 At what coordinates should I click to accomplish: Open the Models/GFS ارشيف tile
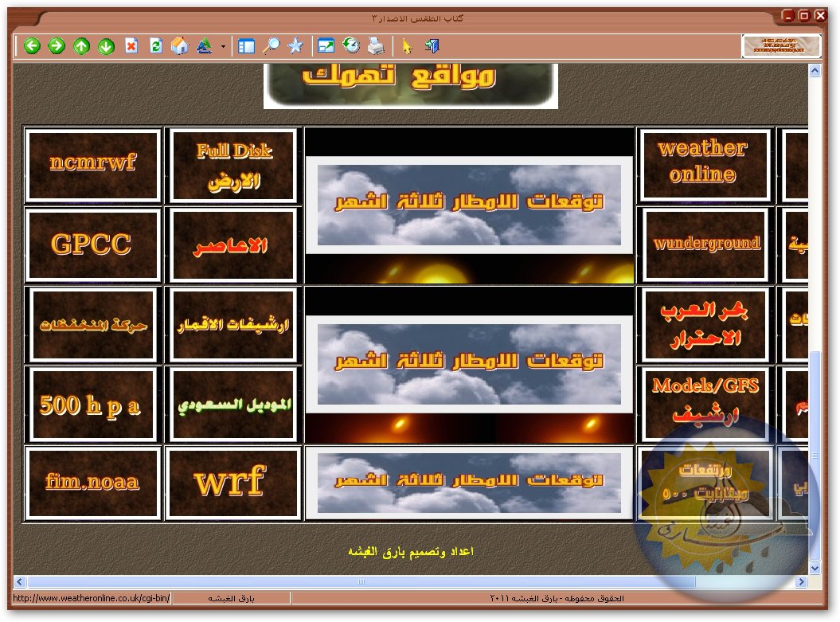click(x=705, y=405)
